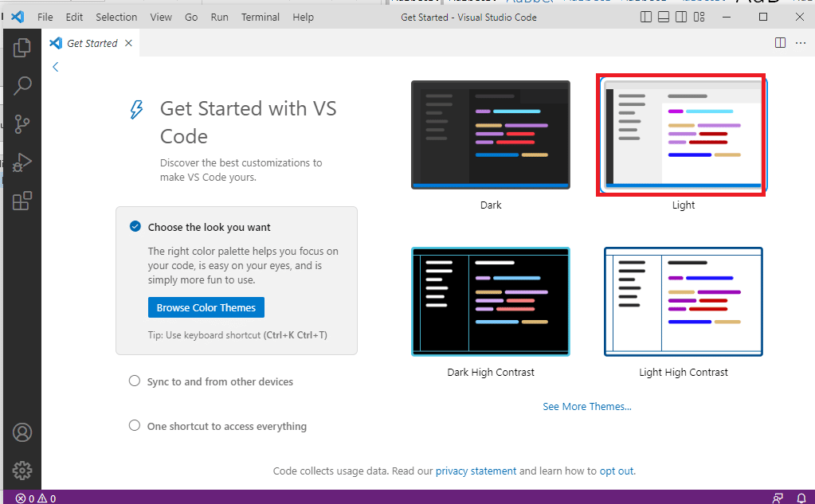Click the 'Get Started with VS Code' heading

pos(248,122)
